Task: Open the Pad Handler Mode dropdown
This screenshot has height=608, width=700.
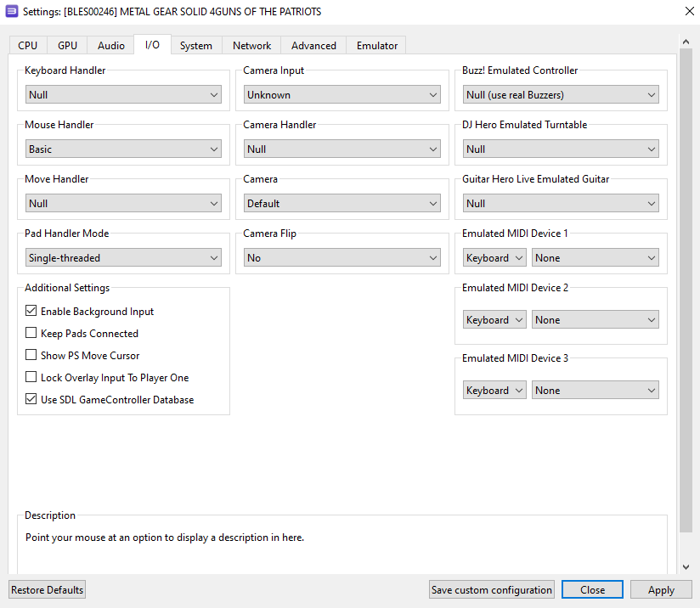Action: point(123,258)
